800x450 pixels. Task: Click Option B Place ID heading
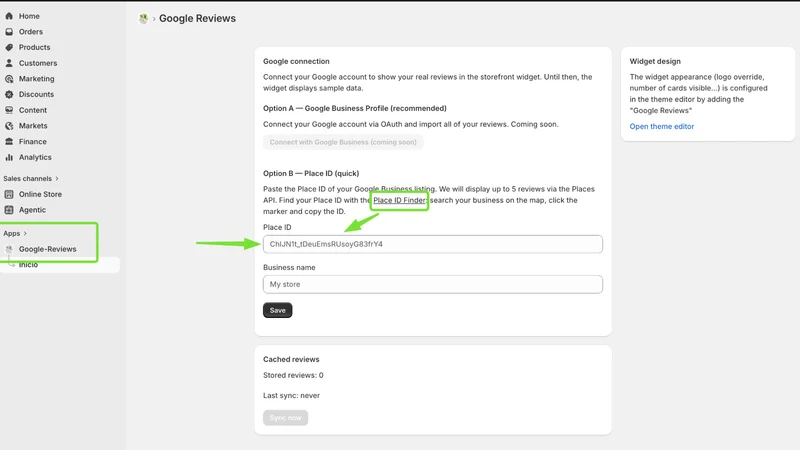pos(311,173)
